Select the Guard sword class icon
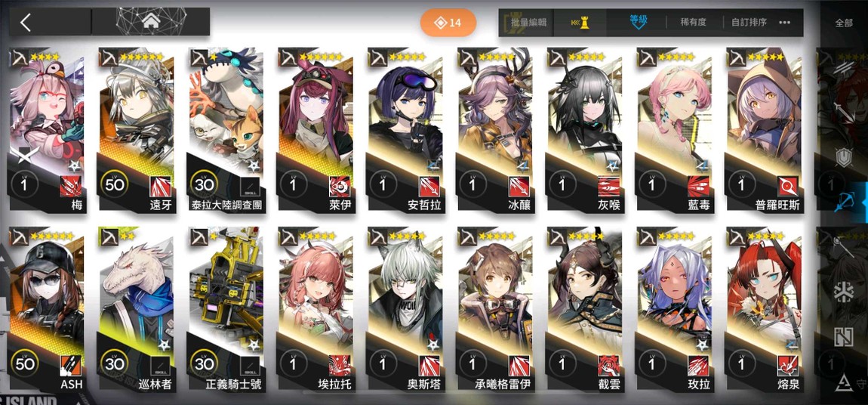868x405 pixels. 844,112
